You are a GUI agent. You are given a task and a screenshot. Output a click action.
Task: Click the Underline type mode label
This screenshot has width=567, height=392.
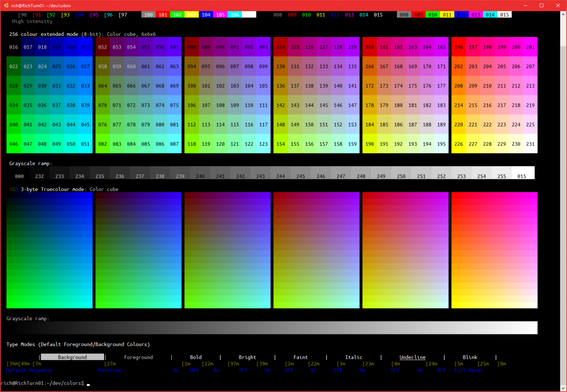point(412,357)
